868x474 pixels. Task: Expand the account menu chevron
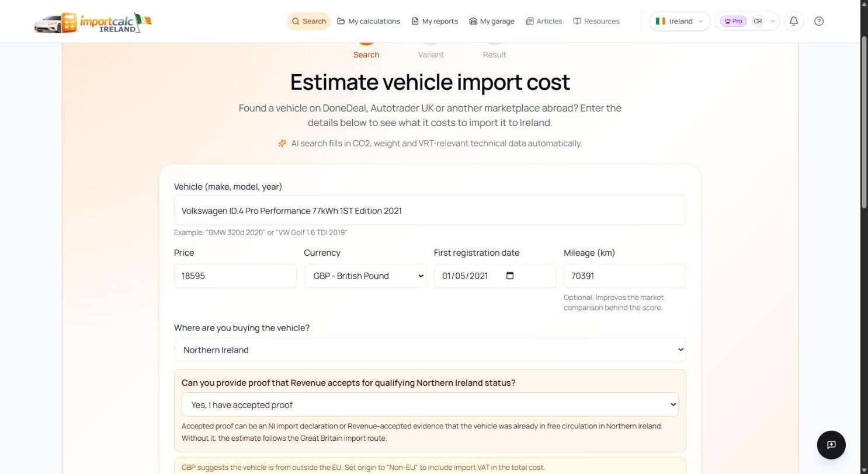(772, 21)
